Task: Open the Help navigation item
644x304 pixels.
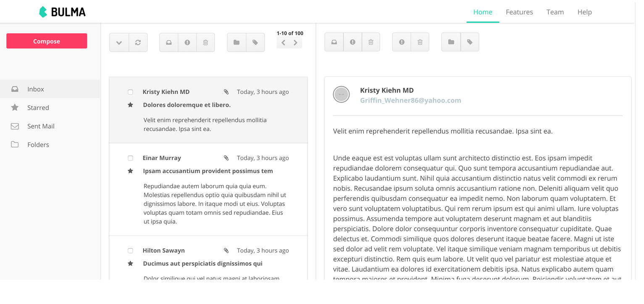Action: pyautogui.click(x=584, y=12)
